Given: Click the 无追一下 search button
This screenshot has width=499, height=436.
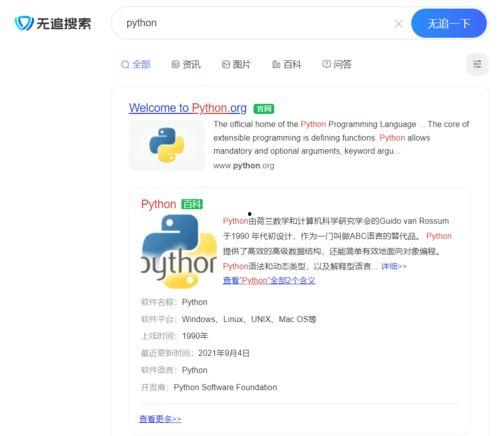Looking at the screenshot, I should (449, 23).
